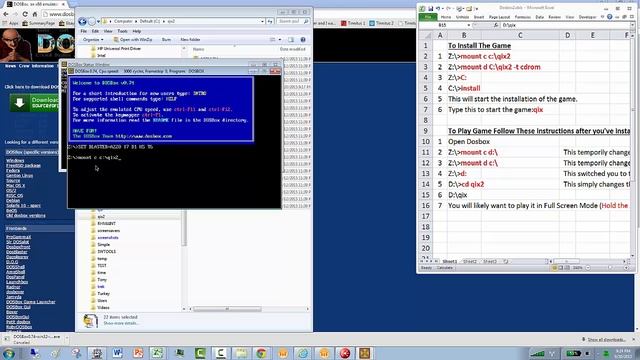Click the Computer breadcrumb in the Explorer address bar
Image resolution: width=640 pixels, height=360 pixels.
point(123,21)
